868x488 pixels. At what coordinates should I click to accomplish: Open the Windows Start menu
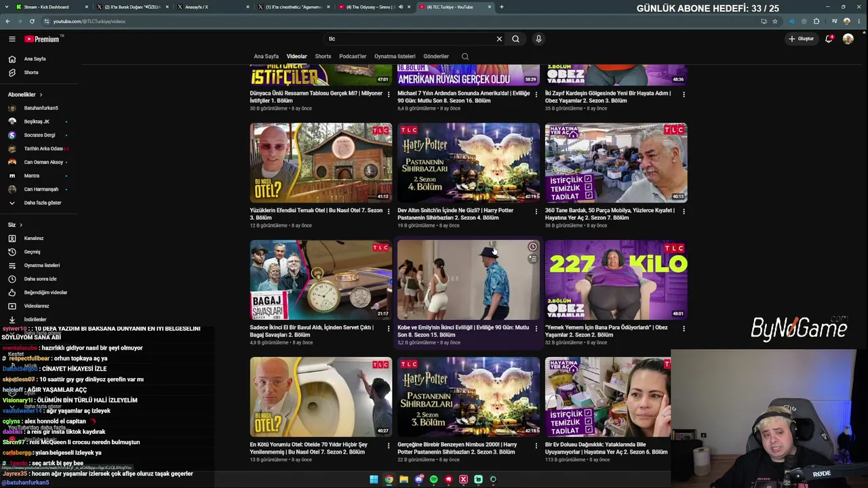click(x=374, y=480)
